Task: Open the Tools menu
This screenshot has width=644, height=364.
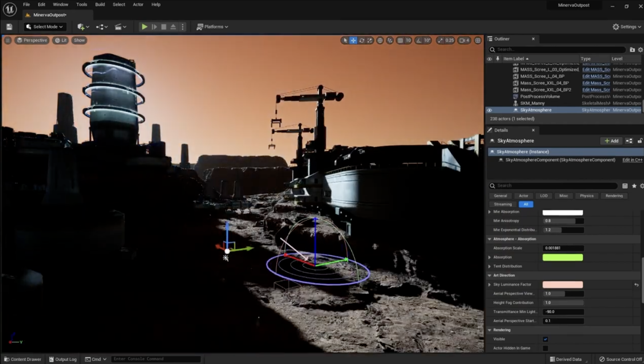Action: 82,5
